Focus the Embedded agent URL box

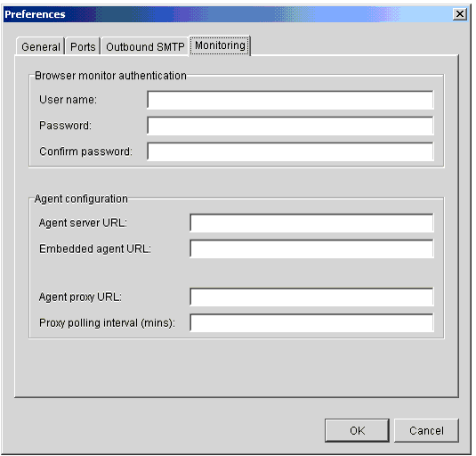tap(311, 248)
